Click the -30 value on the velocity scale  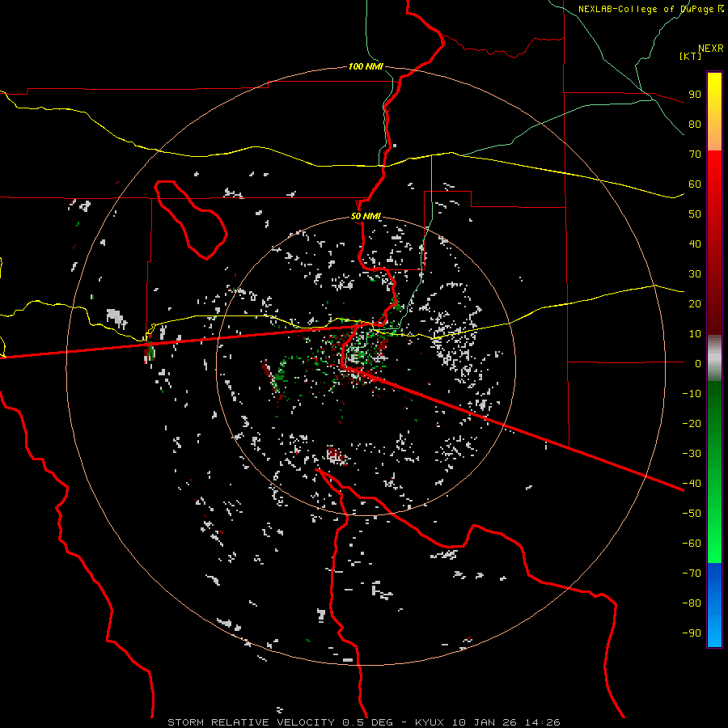692,454
